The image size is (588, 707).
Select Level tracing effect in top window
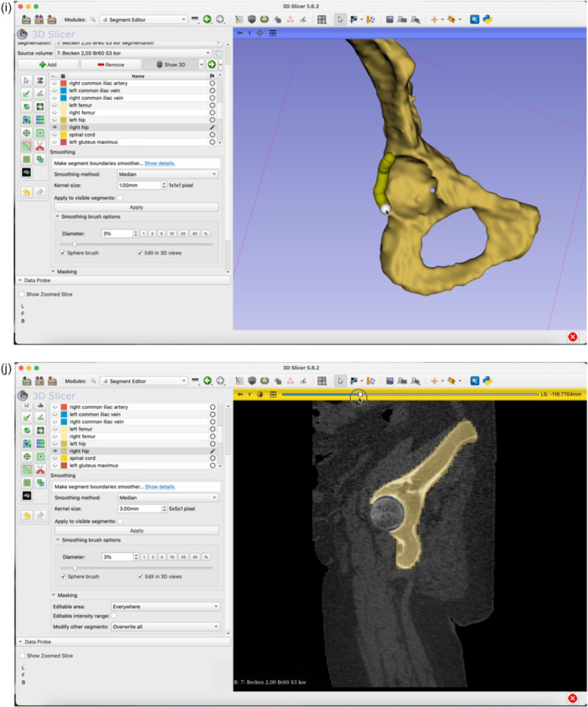(40, 107)
